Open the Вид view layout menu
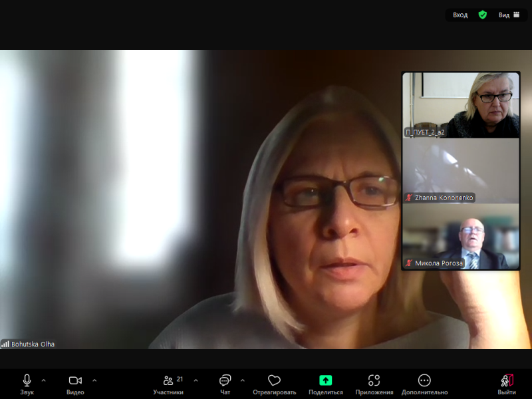This screenshot has width=532, height=399. [x=509, y=15]
